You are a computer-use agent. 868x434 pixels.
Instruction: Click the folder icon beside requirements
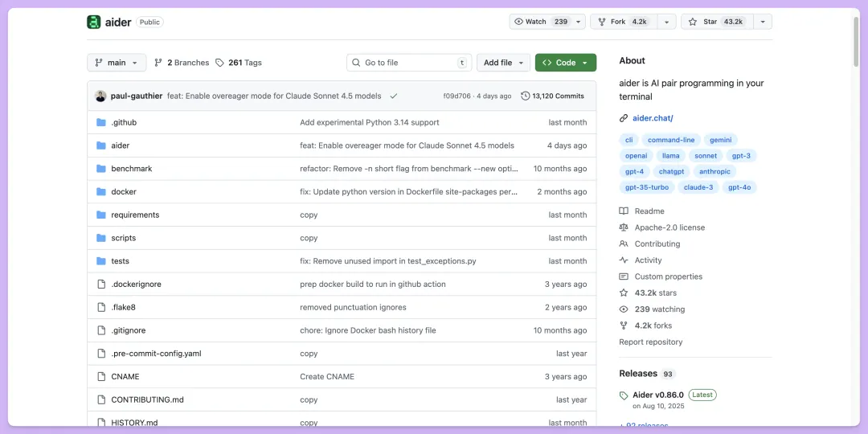coord(100,215)
